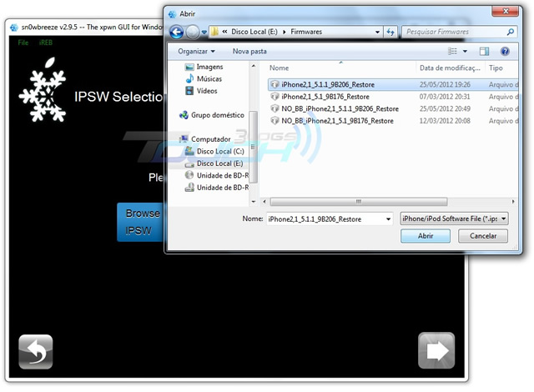Screen dimensions: 534x392
Task: Select file iPhone2,1_5.1.1_9B206_Restore
Action: [x=393, y=84]
